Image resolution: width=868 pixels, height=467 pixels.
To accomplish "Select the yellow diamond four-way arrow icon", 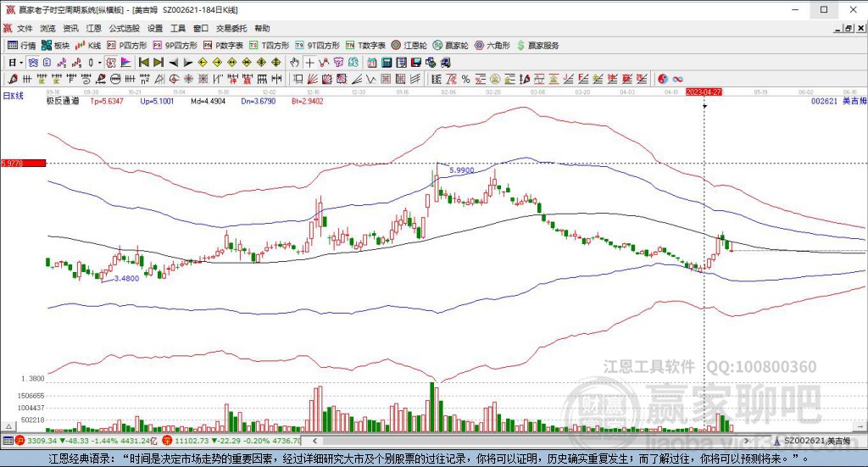I will pyautogui.click(x=275, y=63).
